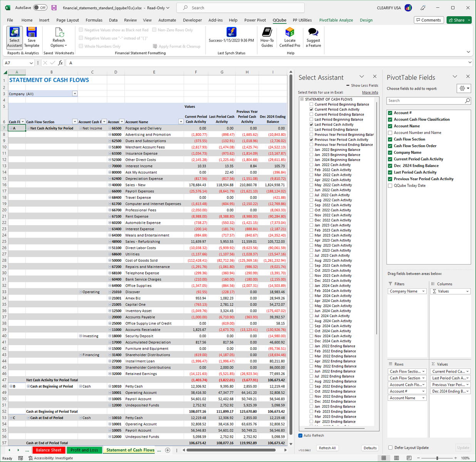476x462 pixels.
Task: Click the Last Synch Status success icon
Action: click(x=231, y=32)
